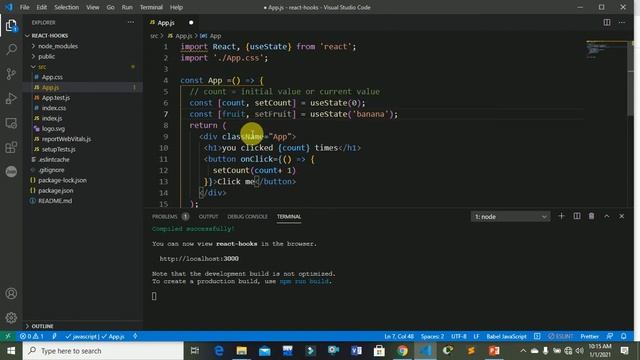Open Explorer panel more actions ellipsis
The height and width of the screenshot is (360, 640).
pyautogui.click(x=131, y=22)
